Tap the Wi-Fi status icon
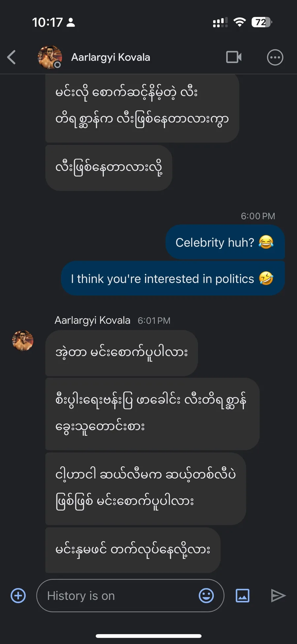The width and height of the screenshot is (297, 644). [240, 22]
